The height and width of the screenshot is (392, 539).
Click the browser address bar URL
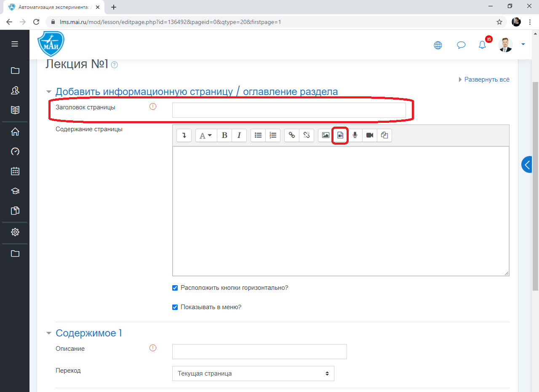click(x=170, y=22)
